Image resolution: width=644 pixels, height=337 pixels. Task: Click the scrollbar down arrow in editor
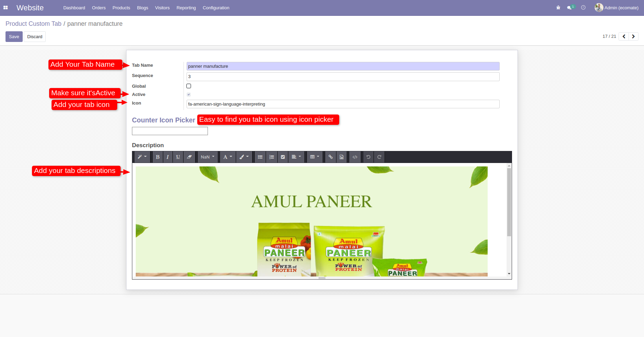pos(509,274)
